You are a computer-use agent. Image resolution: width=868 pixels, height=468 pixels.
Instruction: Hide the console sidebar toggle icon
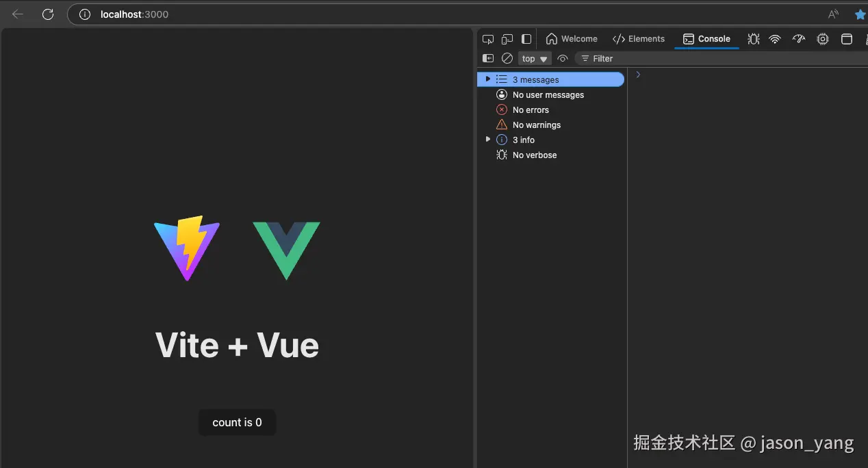tap(488, 59)
